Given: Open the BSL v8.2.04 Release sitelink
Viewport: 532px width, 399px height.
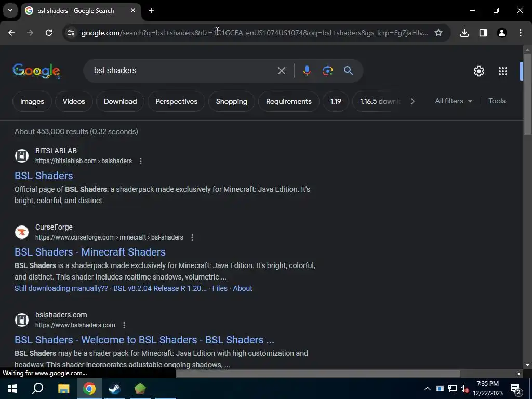Looking at the screenshot, I should [160, 288].
